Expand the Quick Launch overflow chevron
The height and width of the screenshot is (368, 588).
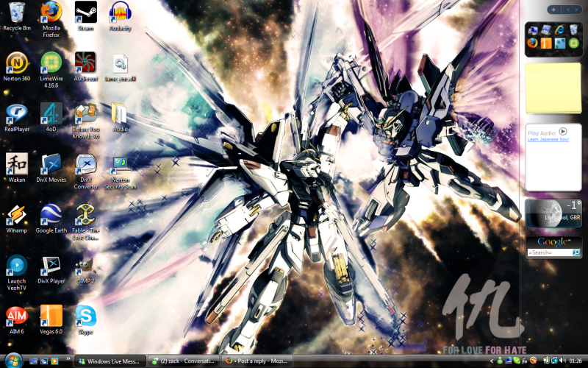pos(68,358)
